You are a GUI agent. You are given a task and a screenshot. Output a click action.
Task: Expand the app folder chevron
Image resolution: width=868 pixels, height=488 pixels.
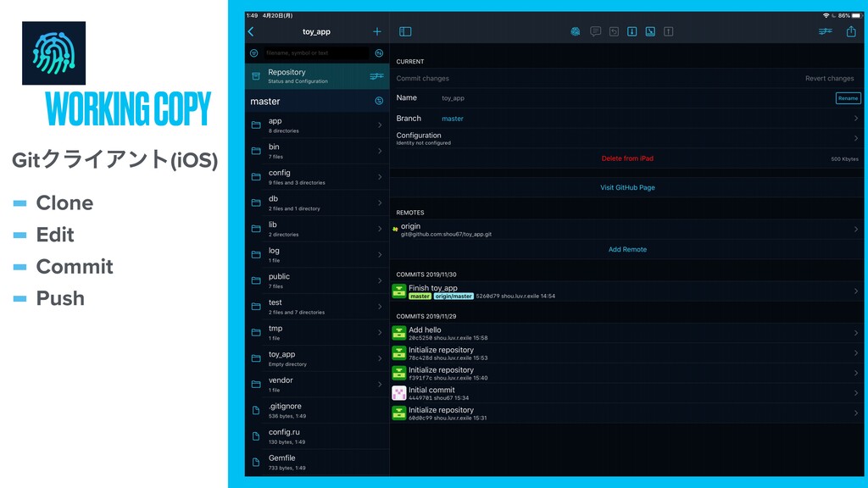(380, 125)
